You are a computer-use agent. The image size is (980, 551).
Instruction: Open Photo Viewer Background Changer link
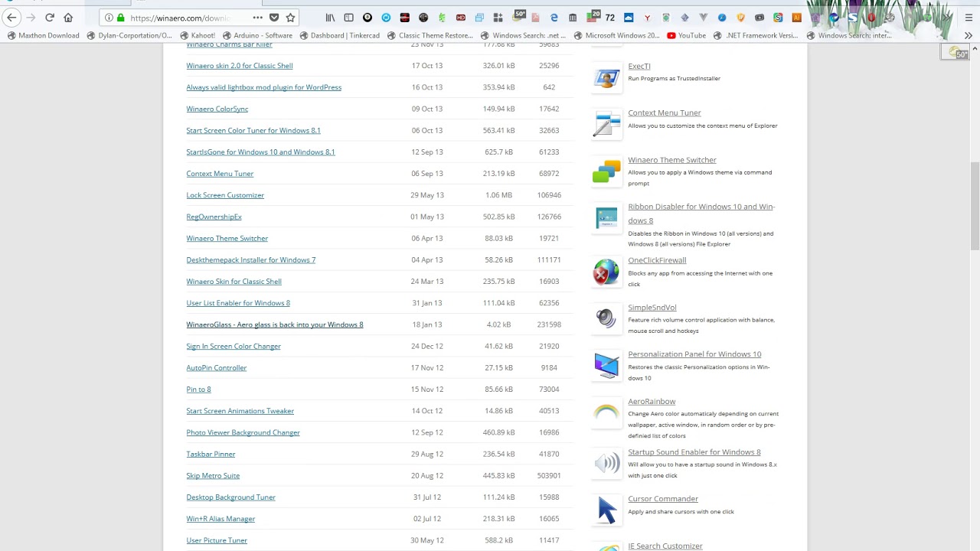[x=243, y=432]
